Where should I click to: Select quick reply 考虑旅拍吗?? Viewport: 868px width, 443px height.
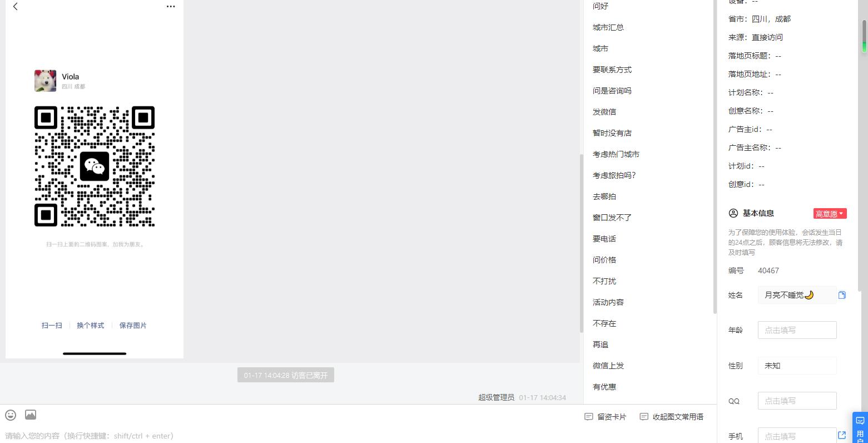(x=614, y=175)
